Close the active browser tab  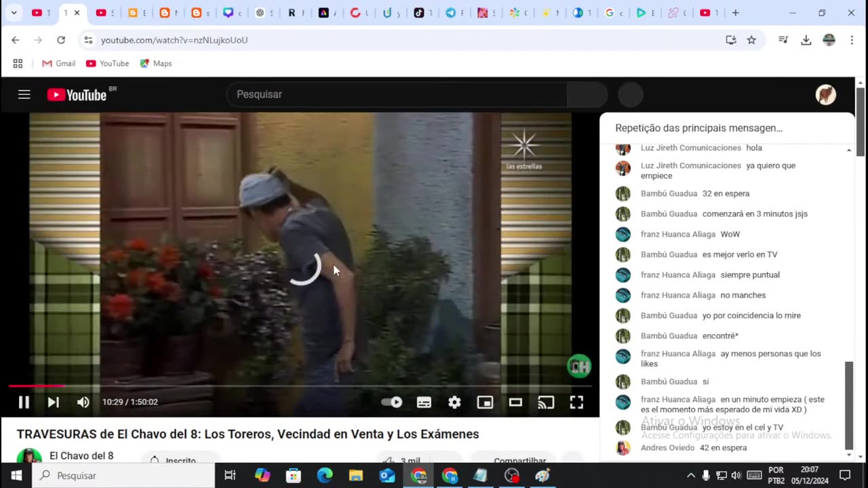pos(77,13)
